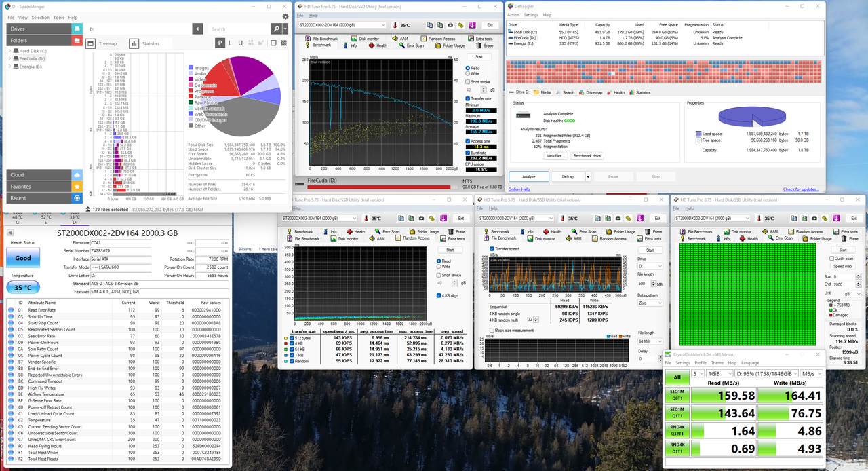Screen dimensions: 868x471
Task: Toggle Transfer speed checkbox in File Benchmark window
Action: pos(492,248)
